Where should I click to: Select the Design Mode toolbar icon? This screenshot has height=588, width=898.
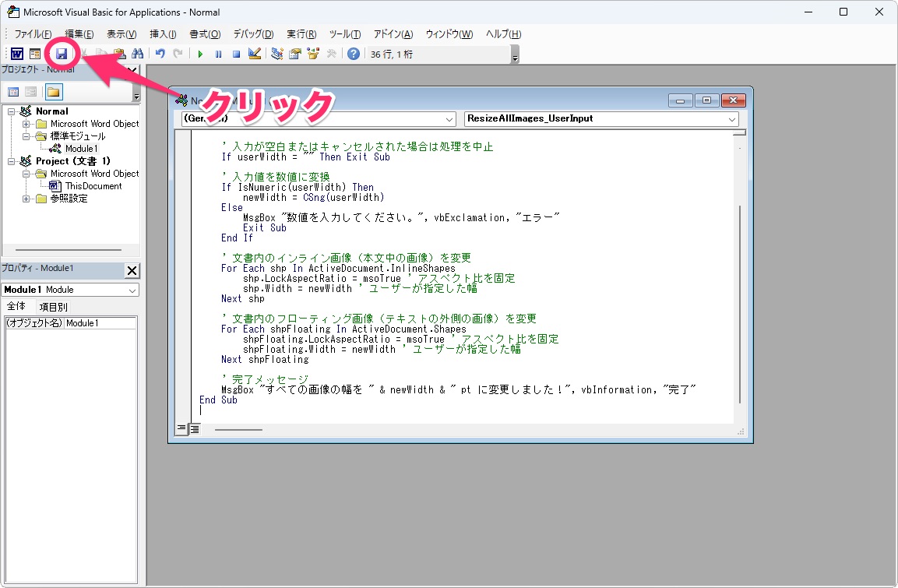coord(253,53)
